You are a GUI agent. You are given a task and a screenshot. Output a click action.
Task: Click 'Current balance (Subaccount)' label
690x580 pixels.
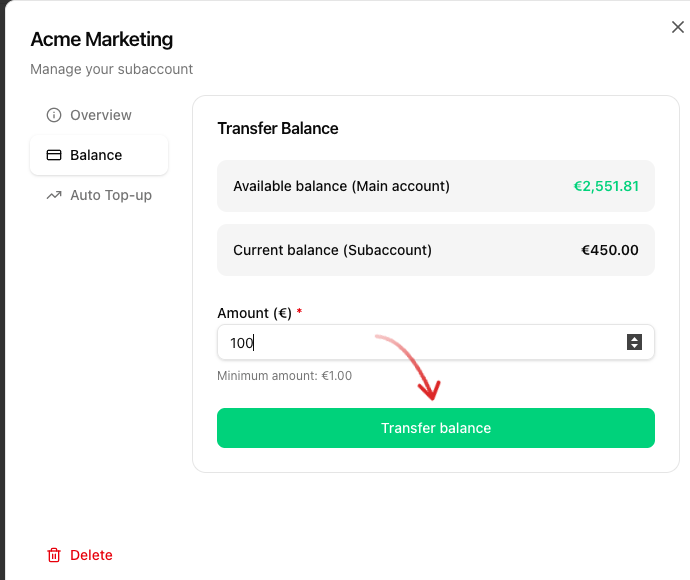(x=332, y=250)
